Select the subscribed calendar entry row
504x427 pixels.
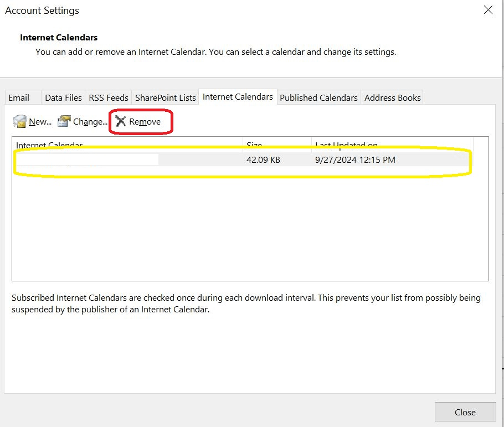point(111,160)
